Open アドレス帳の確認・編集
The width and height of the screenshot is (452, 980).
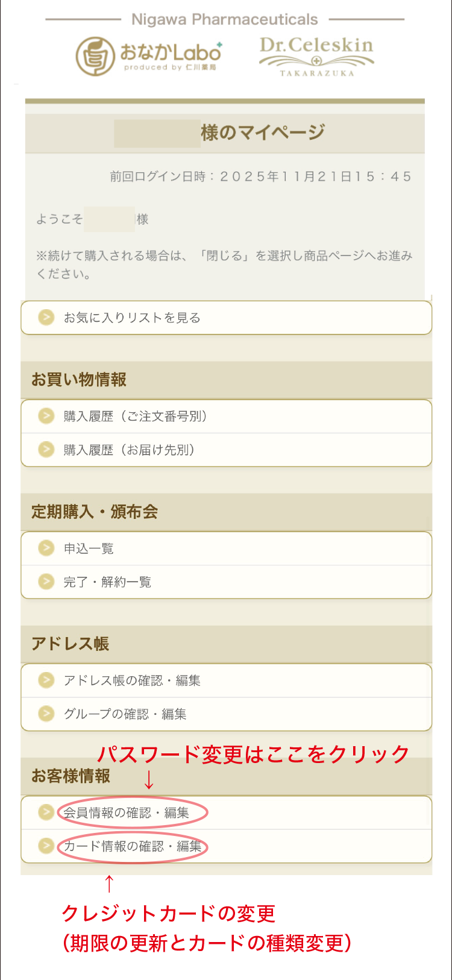click(x=132, y=680)
